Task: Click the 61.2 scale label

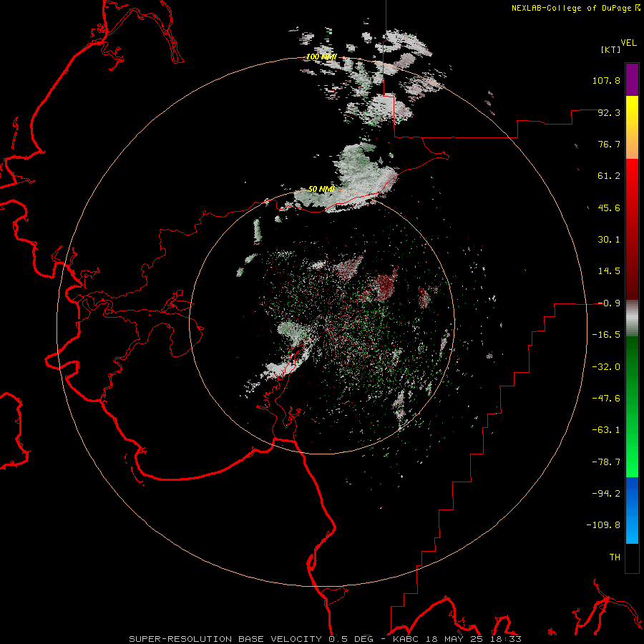Action: coord(609,176)
